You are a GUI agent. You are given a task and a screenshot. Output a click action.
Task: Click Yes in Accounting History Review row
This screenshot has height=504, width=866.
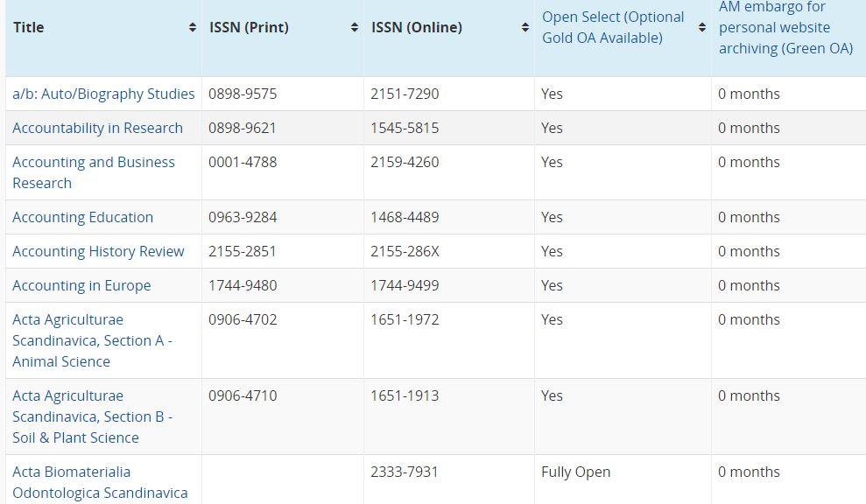click(x=552, y=252)
